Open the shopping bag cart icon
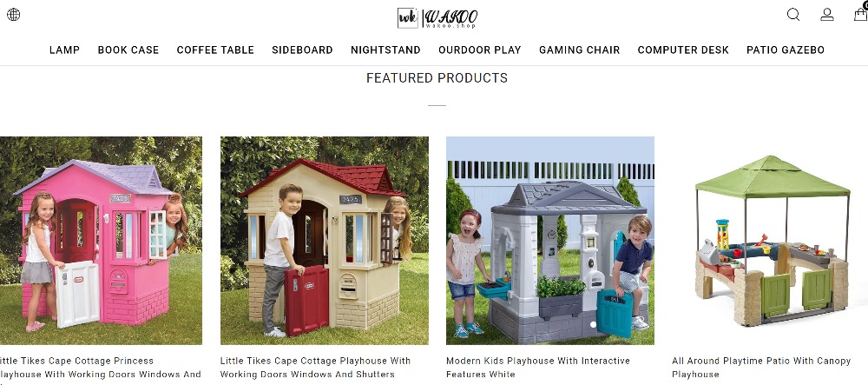Viewport: 868px width, 385px height. [x=861, y=13]
